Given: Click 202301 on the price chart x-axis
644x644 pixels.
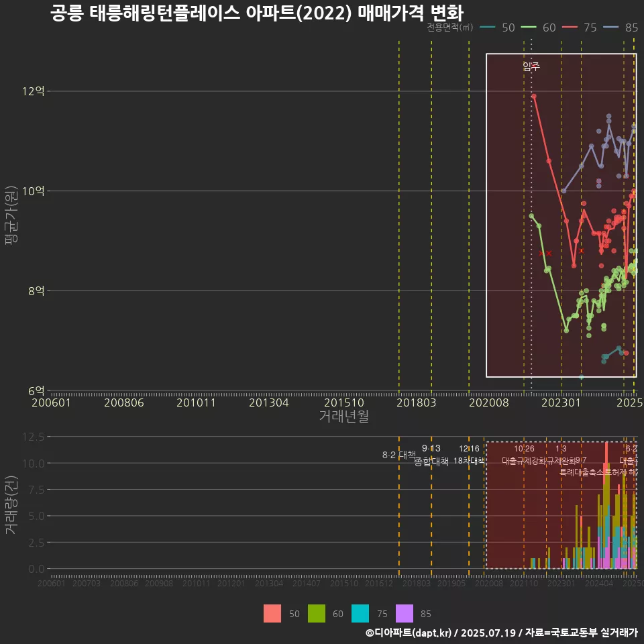Looking at the screenshot, I should click(561, 402).
